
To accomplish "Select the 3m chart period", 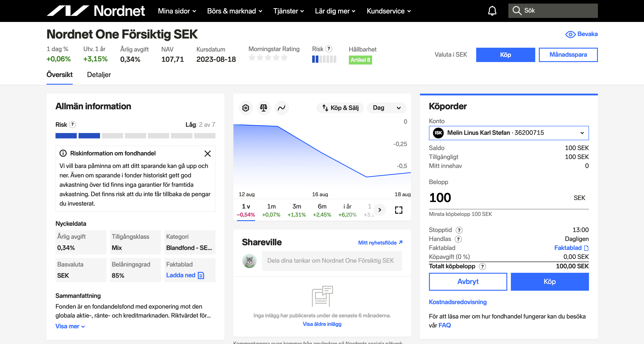I will click(x=296, y=210).
